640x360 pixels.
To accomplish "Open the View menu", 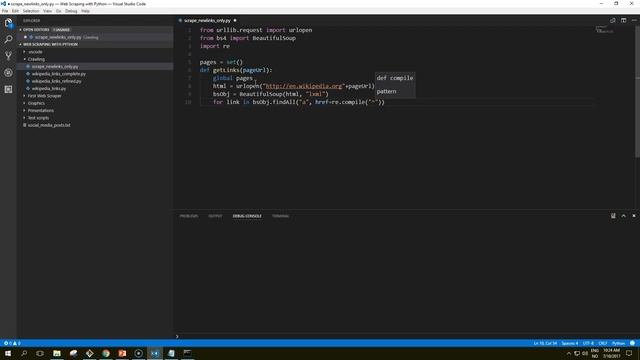I will point(48,11).
